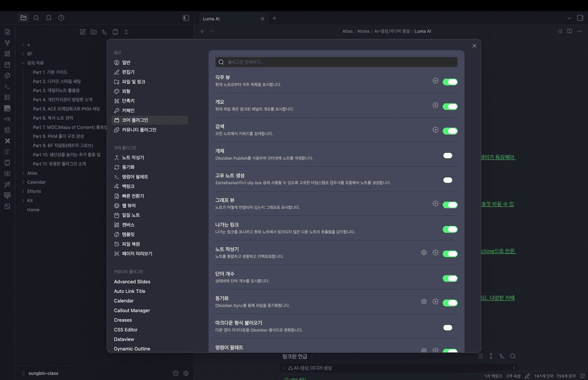
Task: Open more options three-dots in note header
Action: (579, 31)
